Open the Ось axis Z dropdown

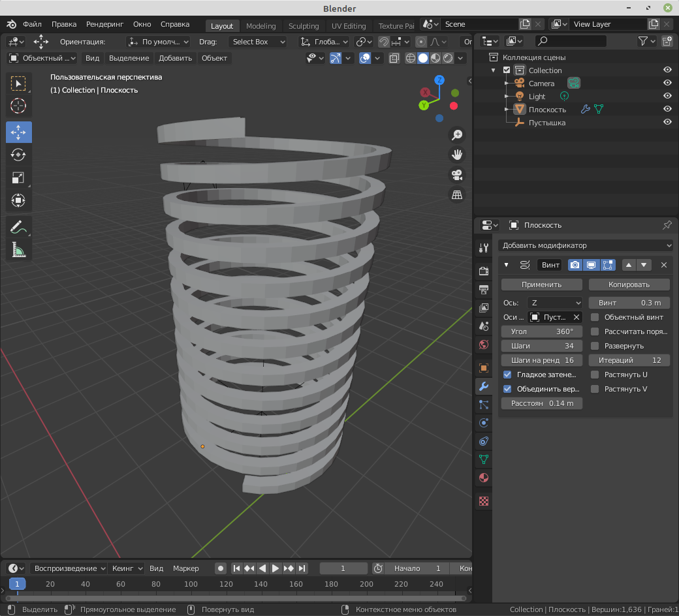555,303
